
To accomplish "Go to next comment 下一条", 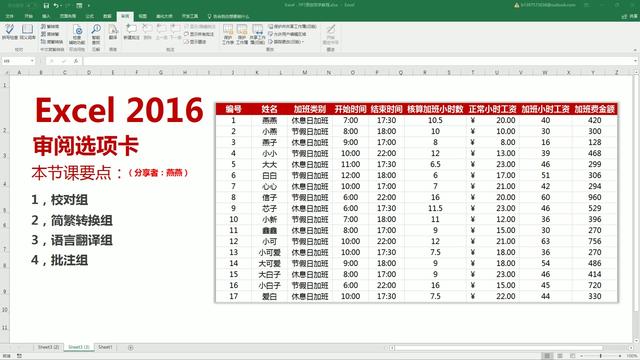I will click(175, 32).
